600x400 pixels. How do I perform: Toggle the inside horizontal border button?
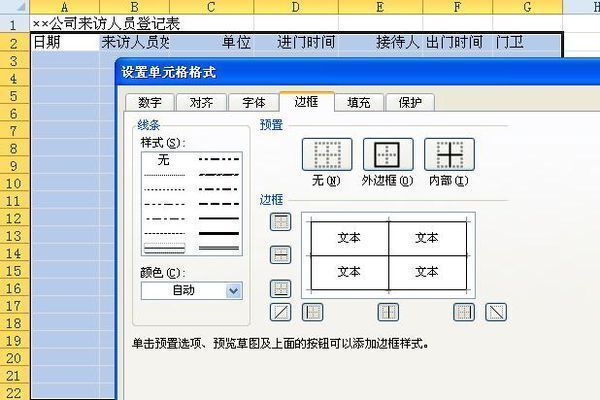pos(281,255)
